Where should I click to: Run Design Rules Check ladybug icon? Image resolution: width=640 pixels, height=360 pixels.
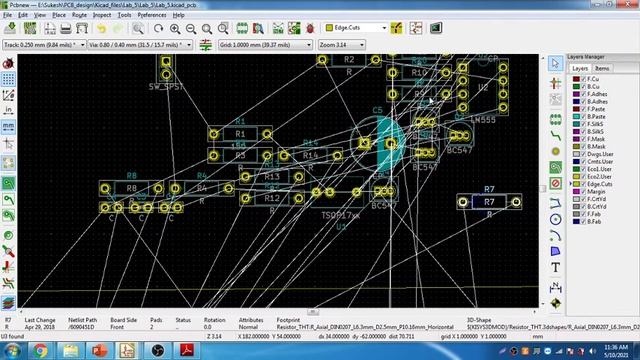(x=310, y=28)
